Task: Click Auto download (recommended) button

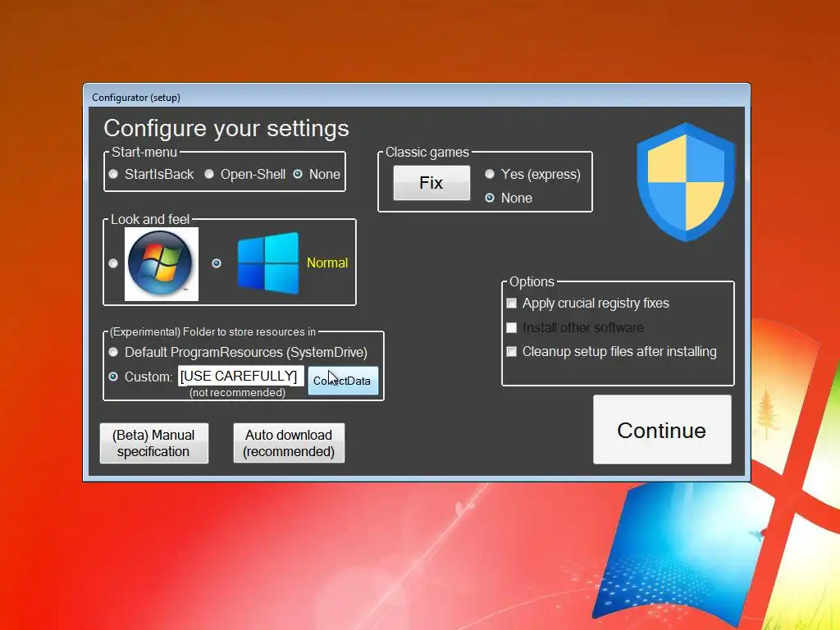Action: point(289,443)
